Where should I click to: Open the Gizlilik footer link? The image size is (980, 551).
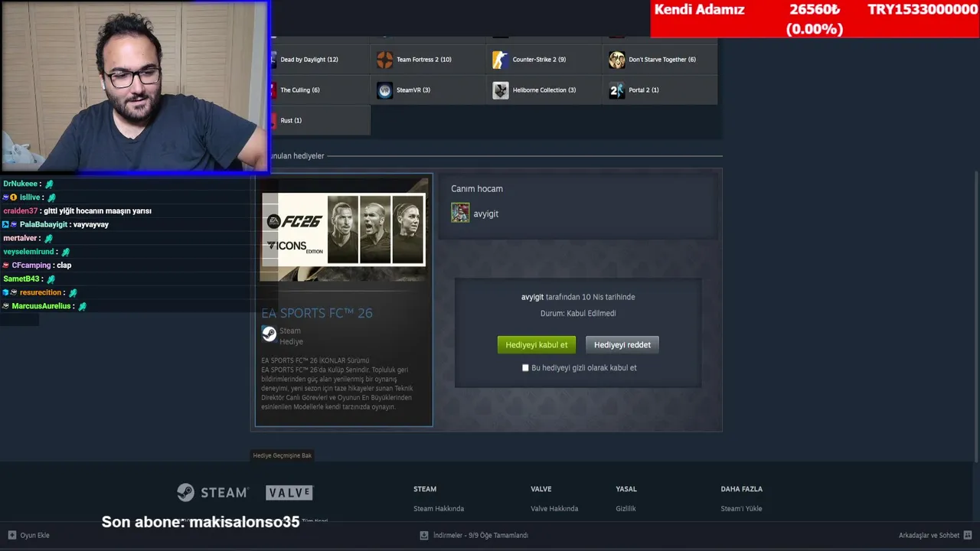coord(626,508)
